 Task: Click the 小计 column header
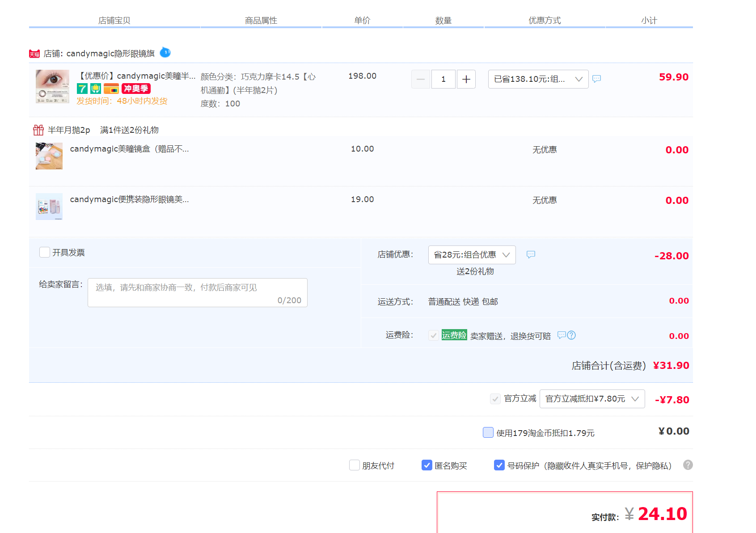(649, 21)
